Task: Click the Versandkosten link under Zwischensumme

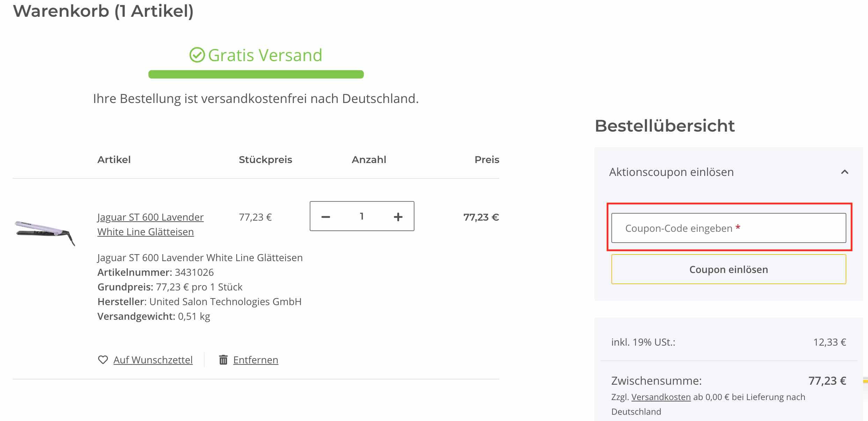Action: [x=661, y=397]
